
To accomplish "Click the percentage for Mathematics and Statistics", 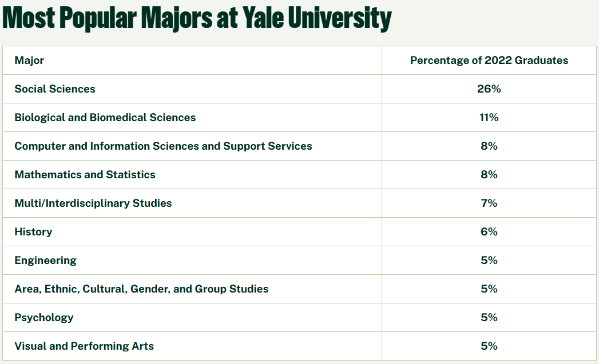I will pyautogui.click(x=489, y=175).
